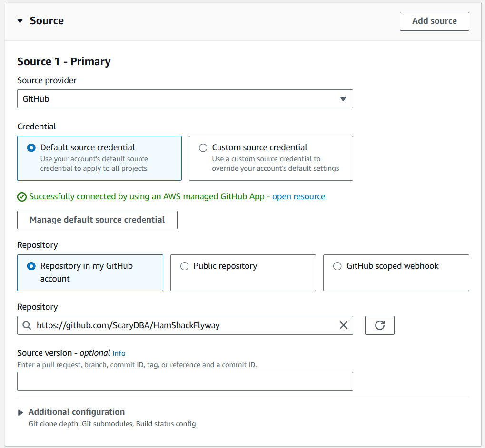
Task: Click the Add source button
Action: coord(434,21)
